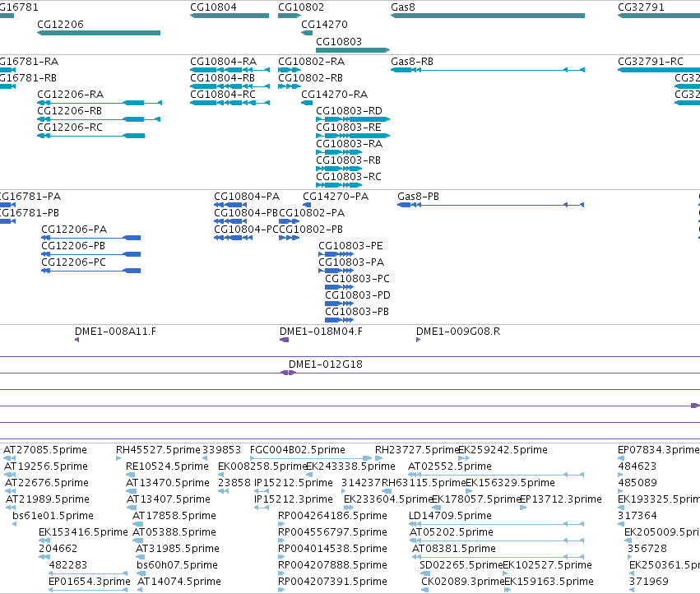Click transcript CG10803-RC label
The image size is (700, 594).
click(349, 178)
